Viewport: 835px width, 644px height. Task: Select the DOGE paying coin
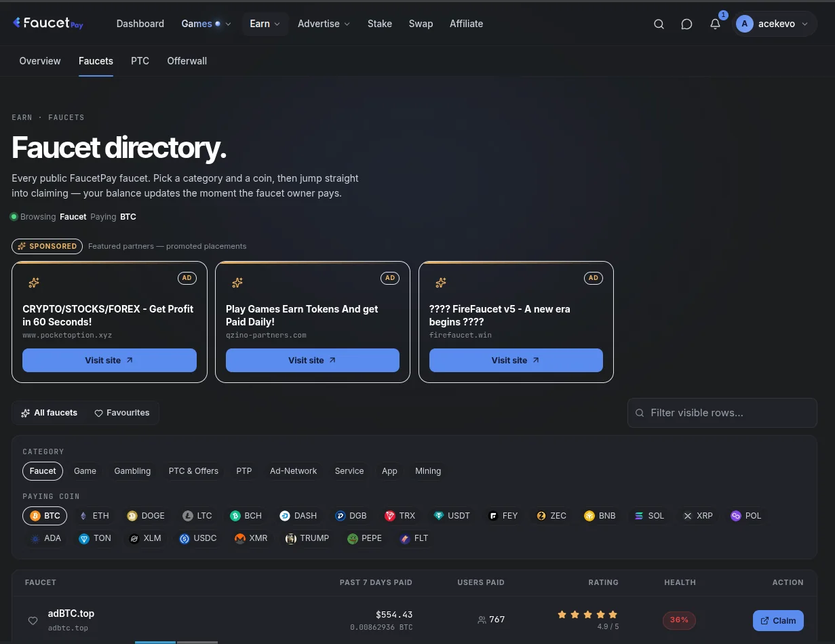click(146, 516)
